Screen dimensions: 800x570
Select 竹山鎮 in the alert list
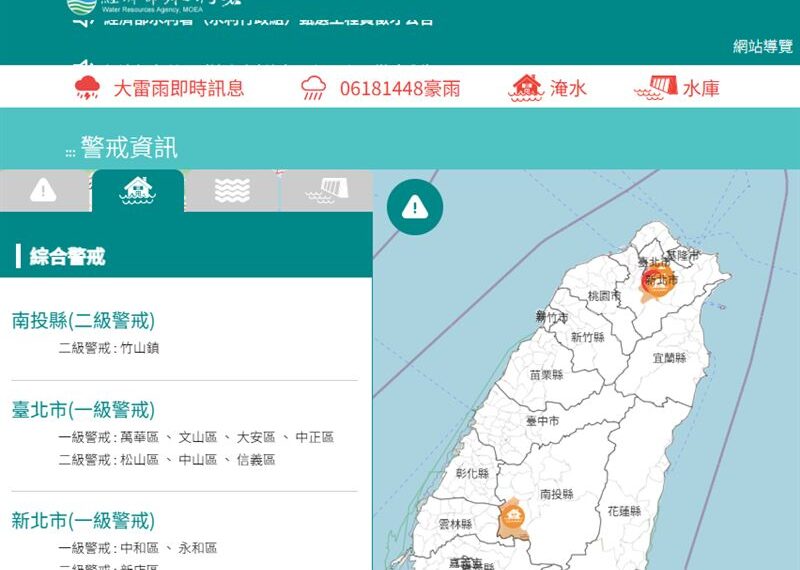pyautogui.click(x=140, y=348)
